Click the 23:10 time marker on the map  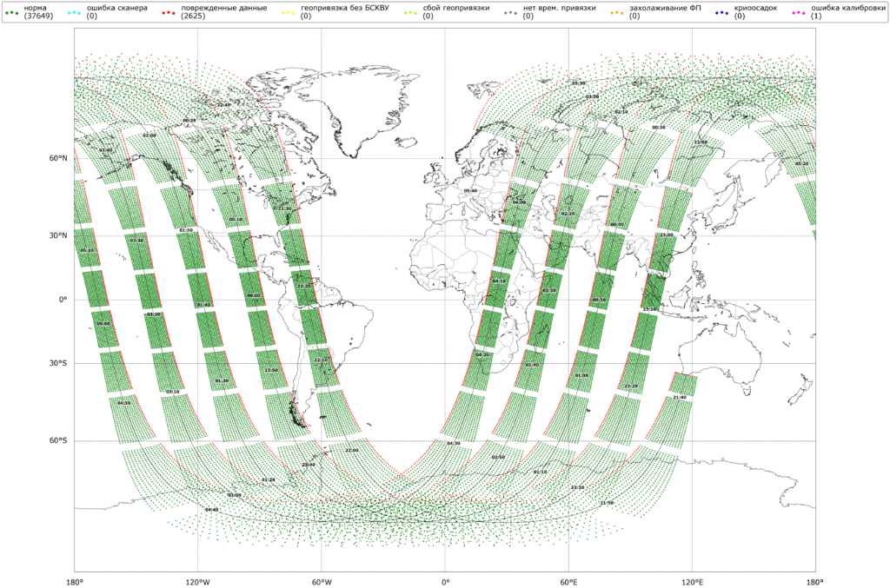[x=648, y=309]
